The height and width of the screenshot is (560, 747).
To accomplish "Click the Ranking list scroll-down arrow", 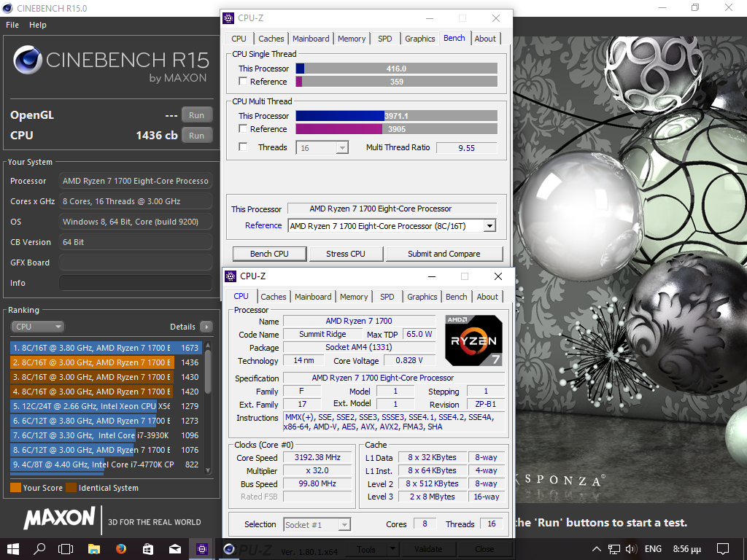I will click(208, 470).
